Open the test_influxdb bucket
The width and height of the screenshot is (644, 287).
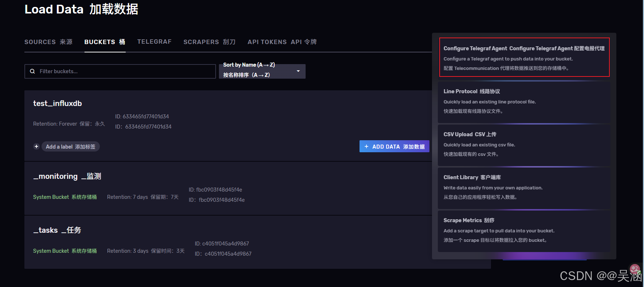pyautogui.click(x=58, y=103)
